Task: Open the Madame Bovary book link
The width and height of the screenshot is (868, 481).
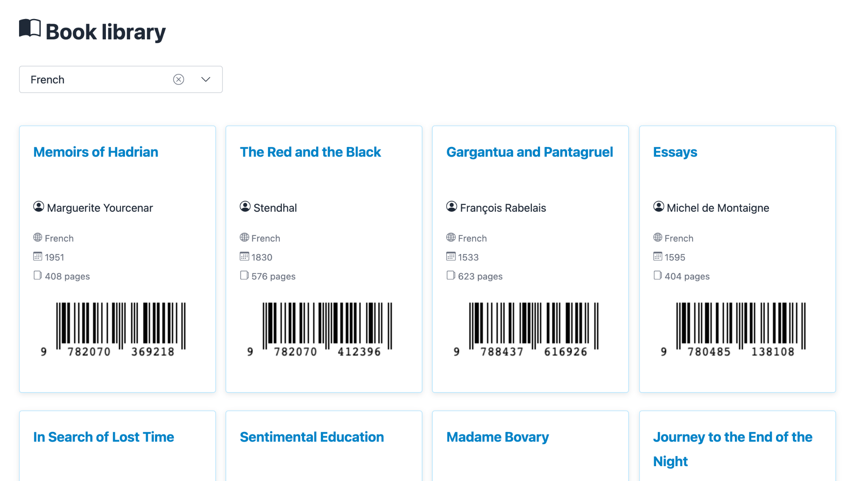Action: pos(498,437)
